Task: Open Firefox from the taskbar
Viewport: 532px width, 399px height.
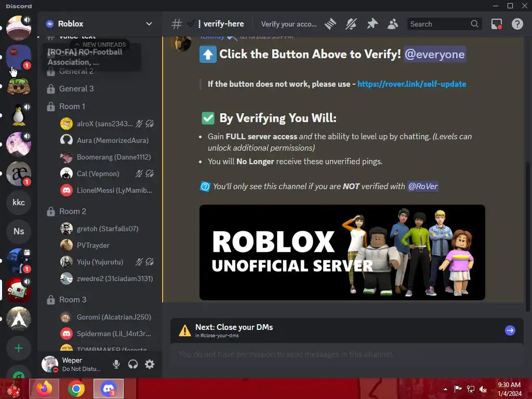Action: point(45,389)
